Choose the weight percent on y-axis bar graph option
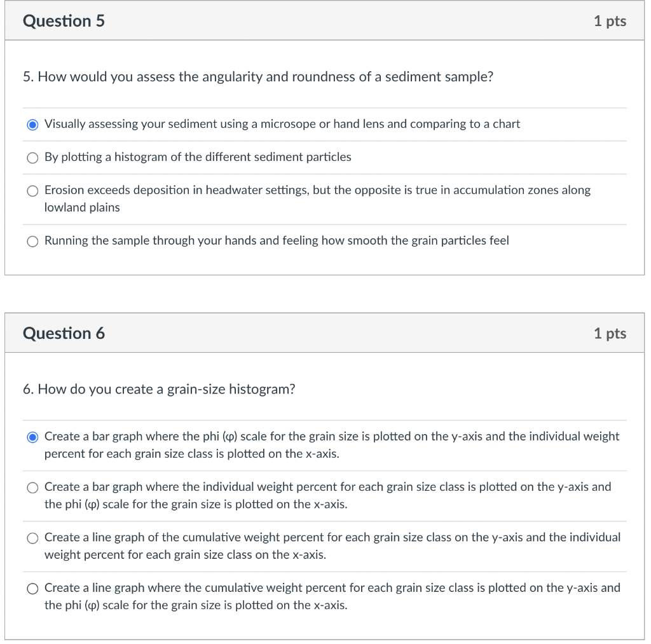 pos(32,488)
